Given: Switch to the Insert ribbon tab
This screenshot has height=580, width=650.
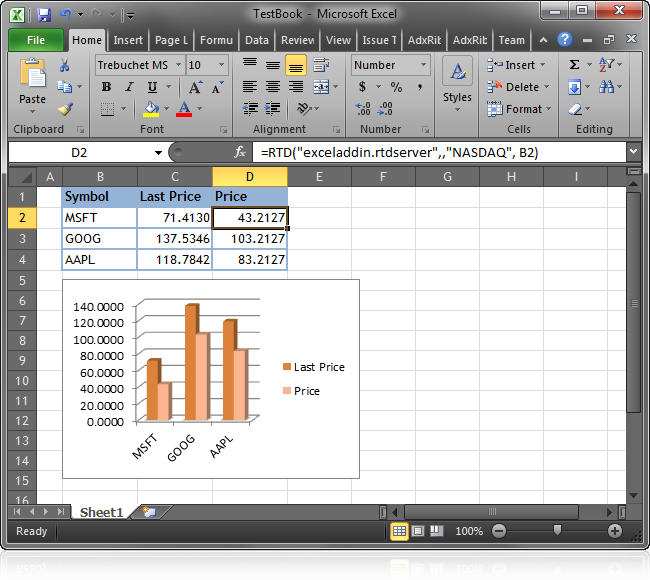Looking at the screenshot, I should point(128,40).
